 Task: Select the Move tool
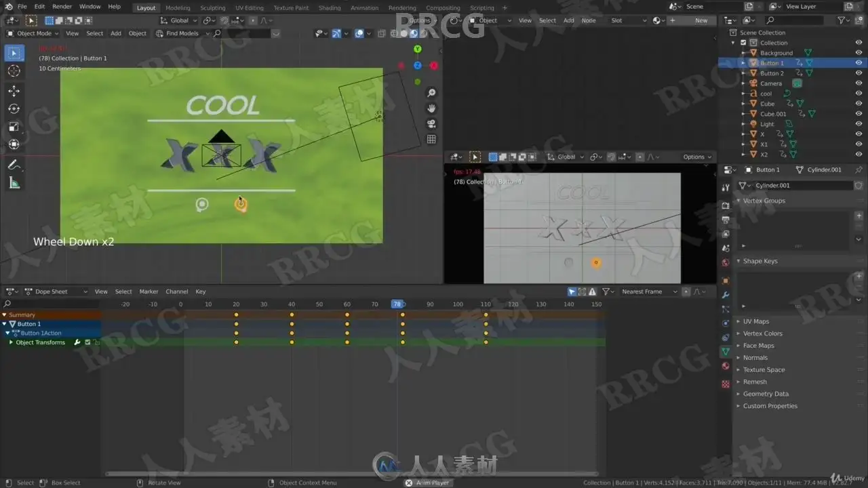click(14, 91)
